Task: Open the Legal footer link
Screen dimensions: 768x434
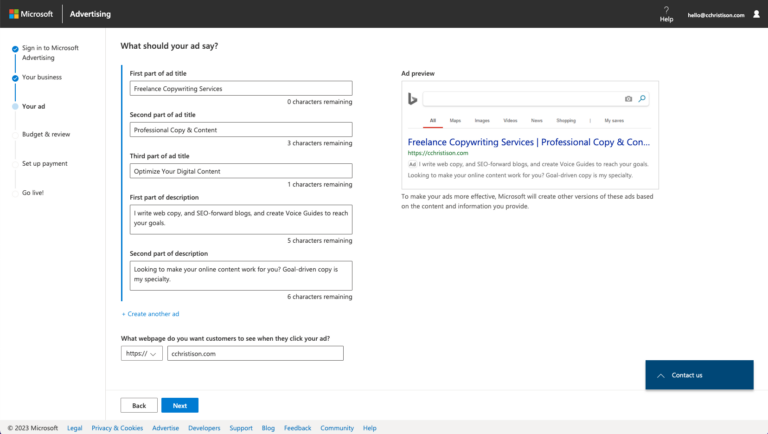Action: 74,428
